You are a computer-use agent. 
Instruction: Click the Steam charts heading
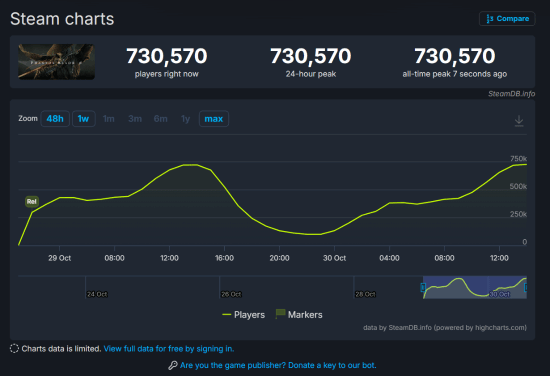click(62, 19)
